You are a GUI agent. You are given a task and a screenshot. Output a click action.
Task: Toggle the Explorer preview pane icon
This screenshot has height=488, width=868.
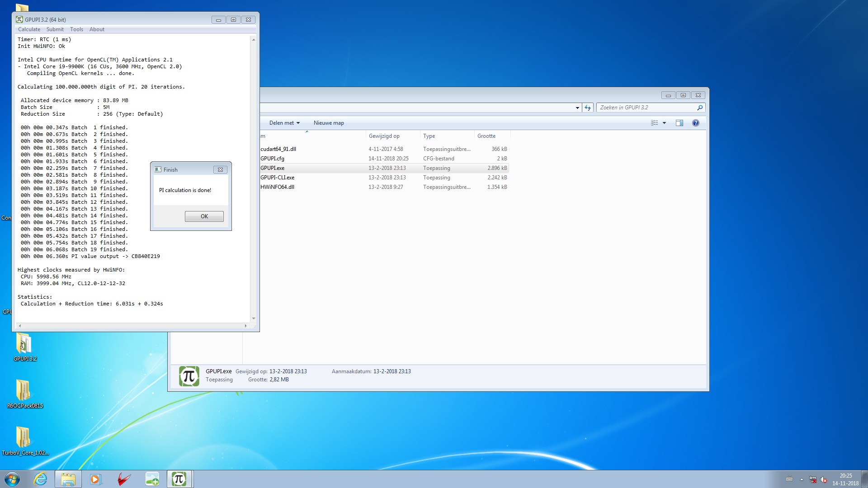tap(679, 123)
